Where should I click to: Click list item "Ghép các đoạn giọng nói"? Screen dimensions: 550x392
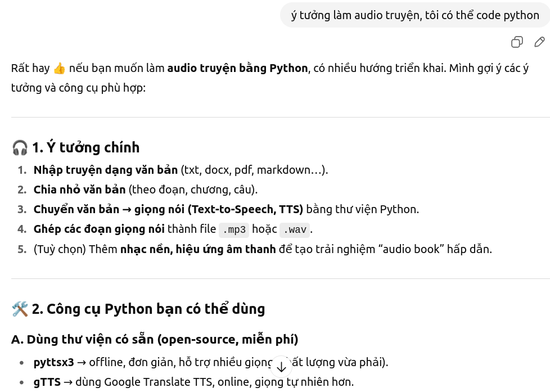99,229
